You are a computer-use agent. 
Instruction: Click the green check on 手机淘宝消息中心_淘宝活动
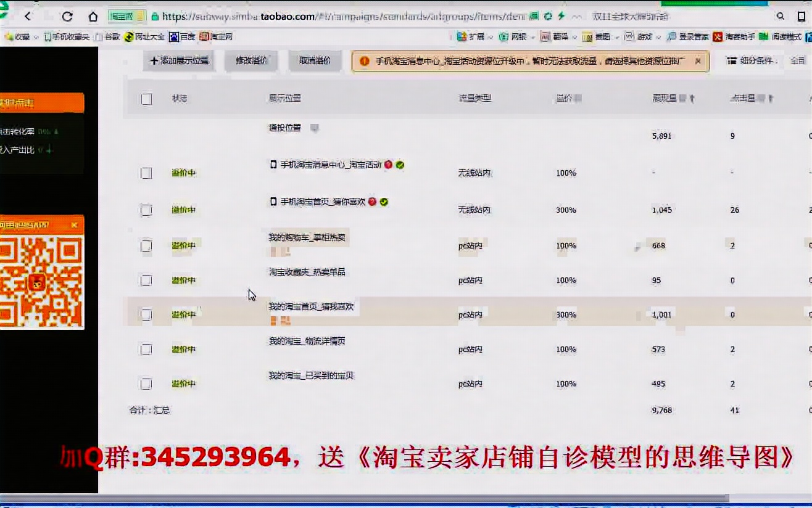tap(400, 165)
